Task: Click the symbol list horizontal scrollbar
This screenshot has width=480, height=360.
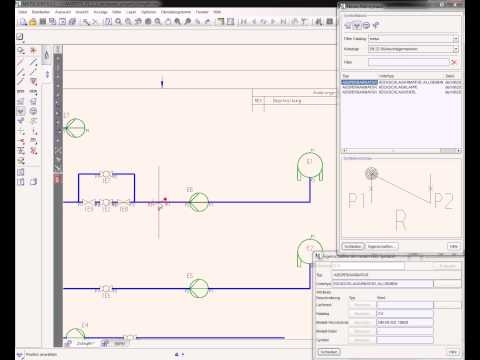Action: click(401, 151)
